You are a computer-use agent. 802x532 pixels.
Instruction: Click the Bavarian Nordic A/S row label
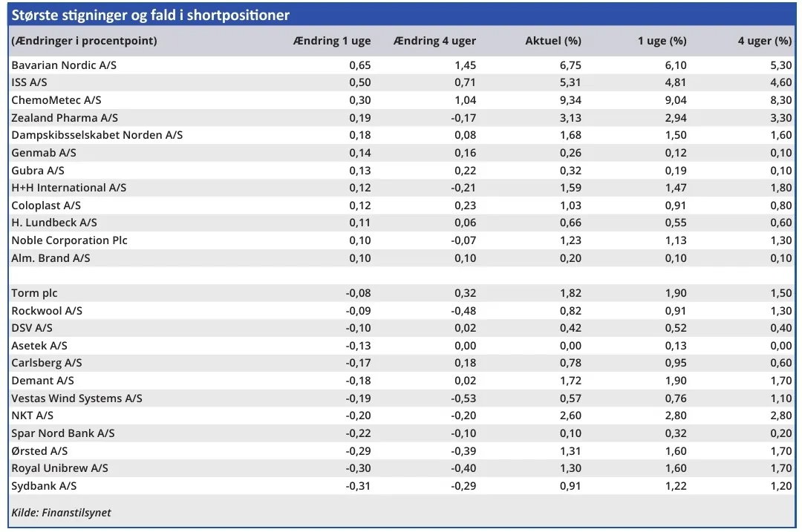[64, 65]
